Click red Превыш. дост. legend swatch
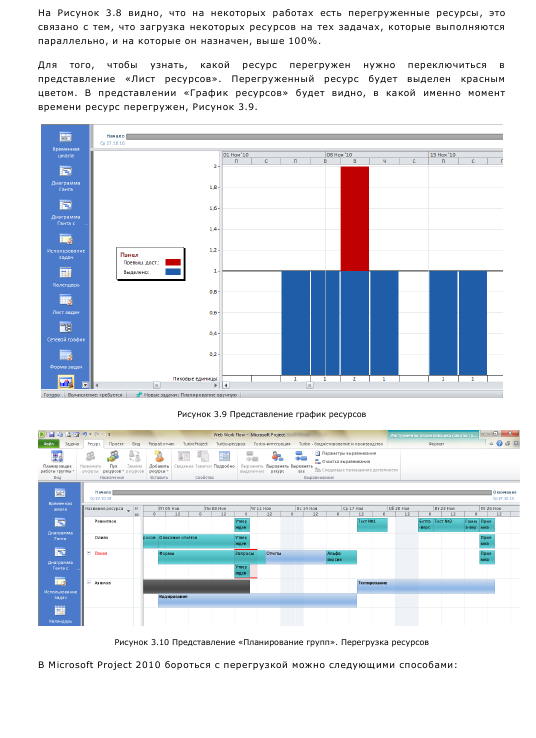 point(173,262)
